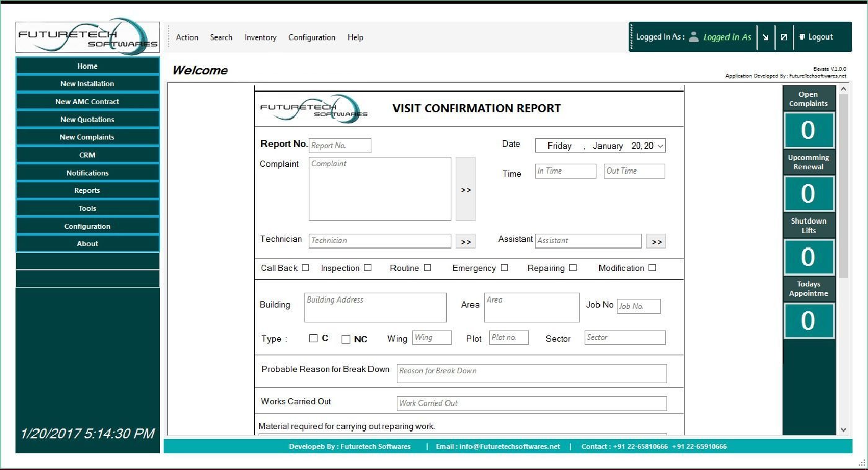Viewport: 868px width, 470px height.
Task: Check the Modification checkbox
Action: (652, 268)
